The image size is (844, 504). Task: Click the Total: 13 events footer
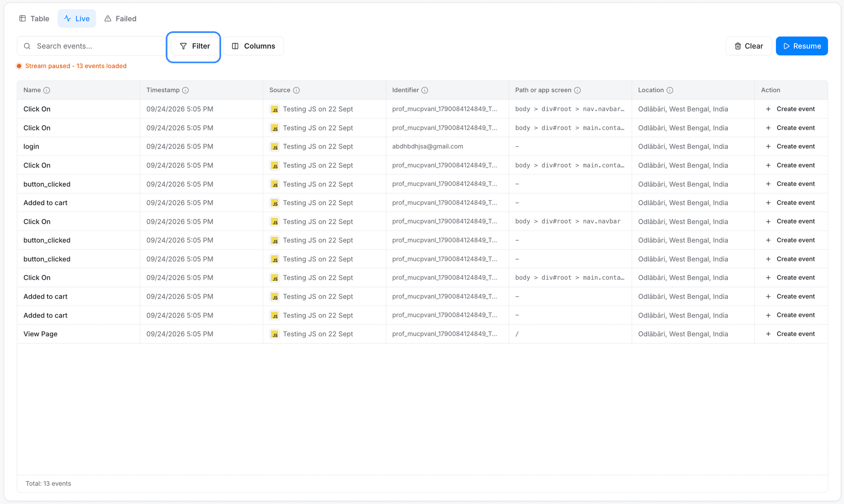click(x=48, y=484)
